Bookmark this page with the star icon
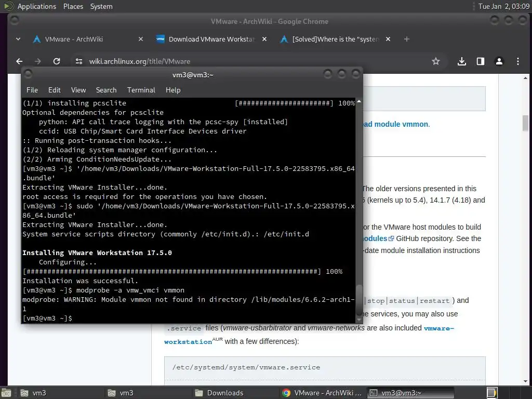 click(436, 61)
